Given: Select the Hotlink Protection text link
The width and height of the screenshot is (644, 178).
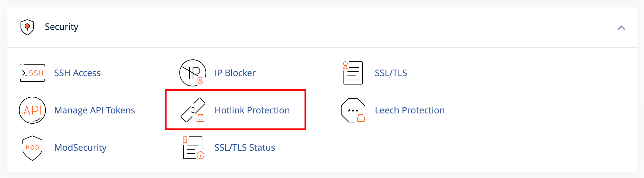Looking at the screenshot, I should click(x=252, y=110).
